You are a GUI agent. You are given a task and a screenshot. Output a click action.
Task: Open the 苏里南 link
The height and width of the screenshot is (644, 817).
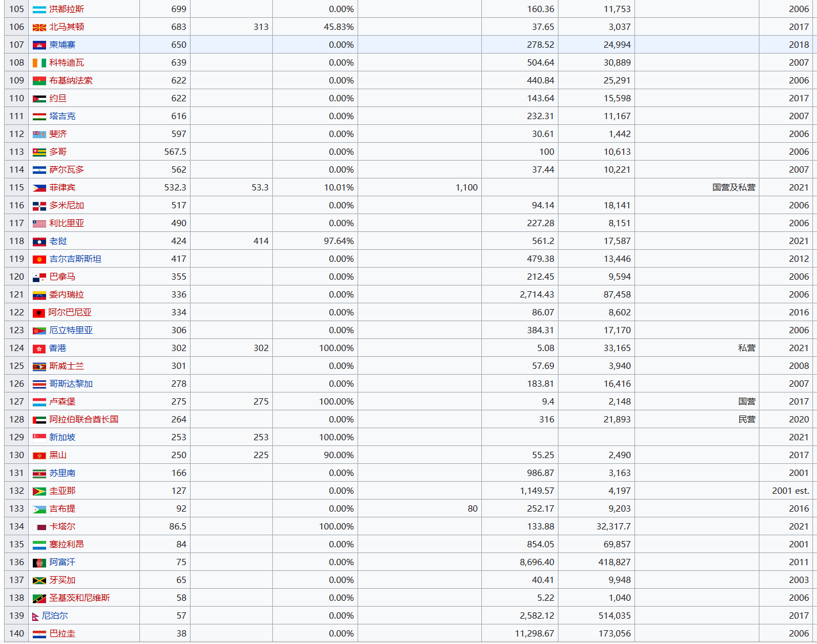point(62,473)
